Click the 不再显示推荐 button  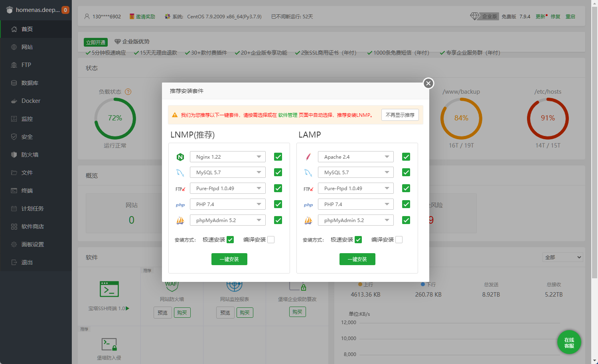[400, 115]
